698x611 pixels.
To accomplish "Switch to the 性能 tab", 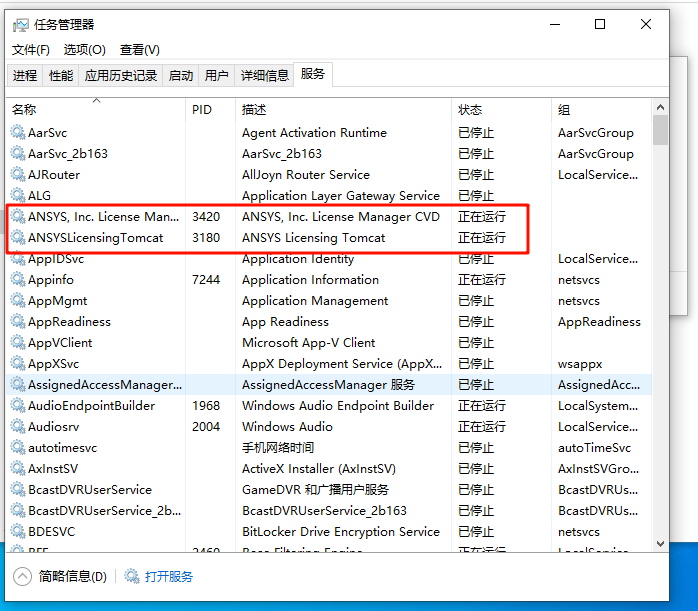I will tap(61, 76).
